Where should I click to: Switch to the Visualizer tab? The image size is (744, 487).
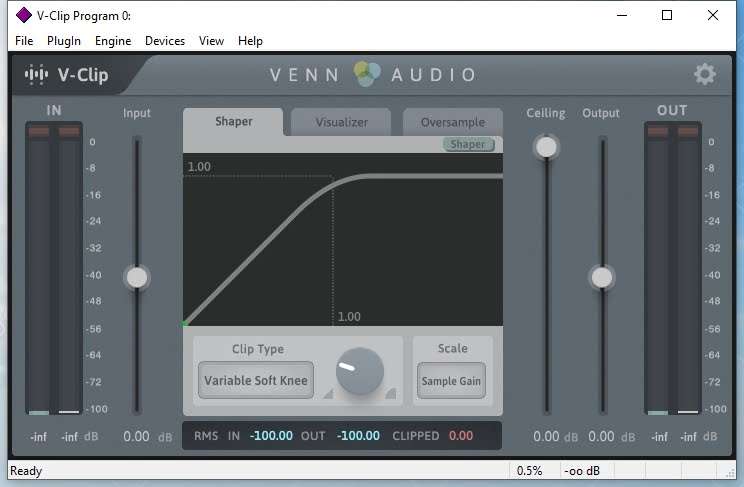(x=341, y=122)
